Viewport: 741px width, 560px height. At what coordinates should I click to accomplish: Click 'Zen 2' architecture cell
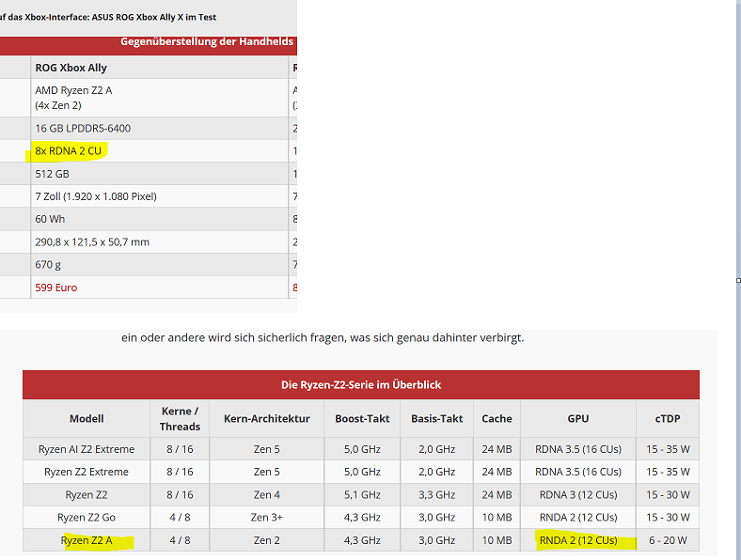(x=266, y=540)
